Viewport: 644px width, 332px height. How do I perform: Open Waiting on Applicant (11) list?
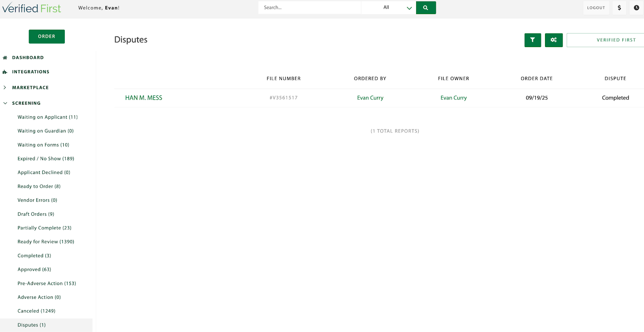(47, 117)
